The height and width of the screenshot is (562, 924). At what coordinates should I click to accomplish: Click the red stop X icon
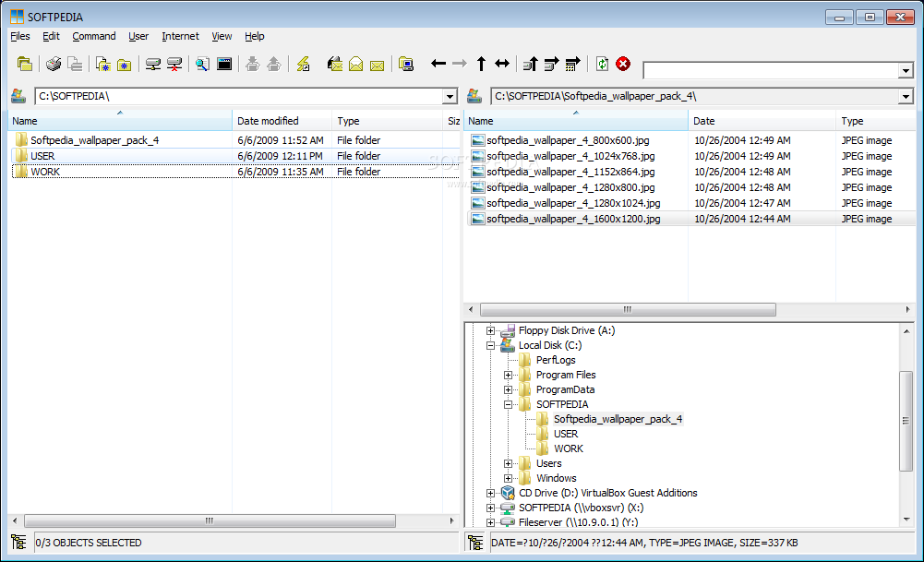(x=623, y=64)
